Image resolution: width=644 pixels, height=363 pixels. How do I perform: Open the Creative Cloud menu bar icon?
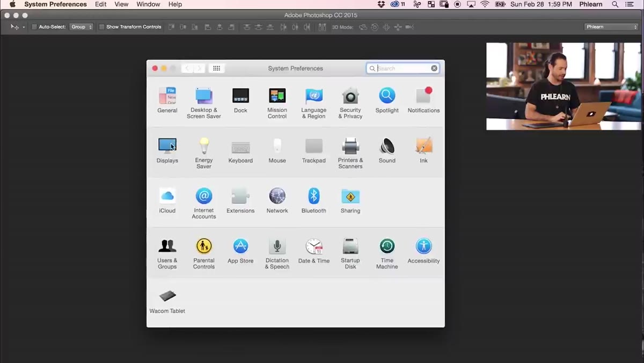point(398,4)
